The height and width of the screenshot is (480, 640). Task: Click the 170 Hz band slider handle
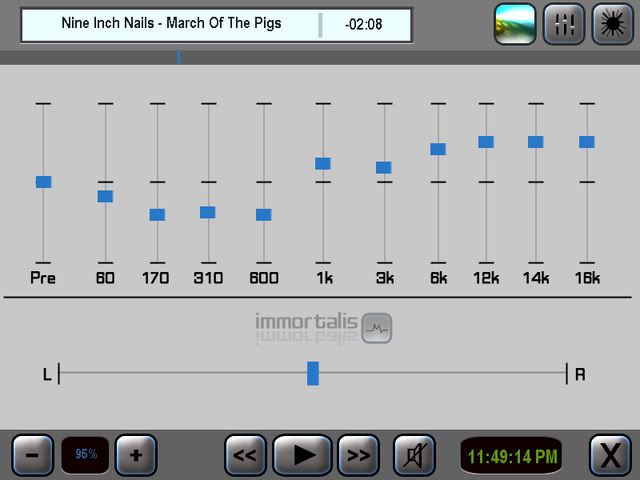pos(157,215)
